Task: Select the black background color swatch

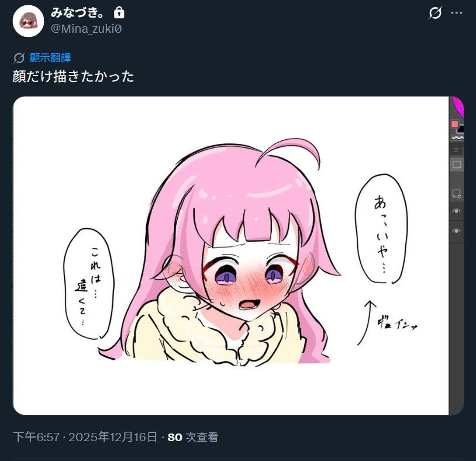Action: (461, 129)
